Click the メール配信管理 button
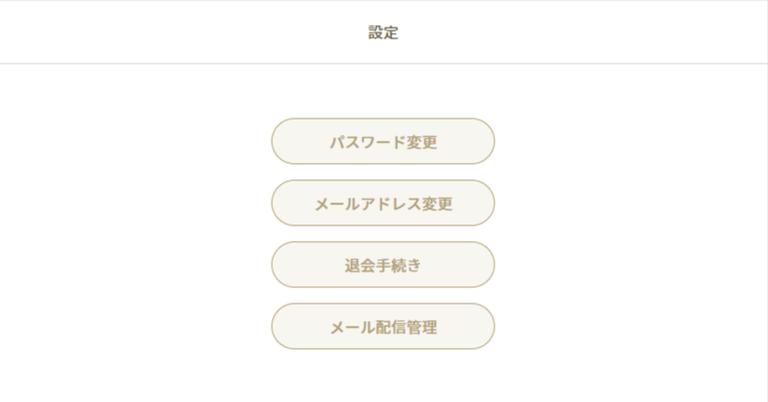The image size is (768, 402). coord(383,327)
